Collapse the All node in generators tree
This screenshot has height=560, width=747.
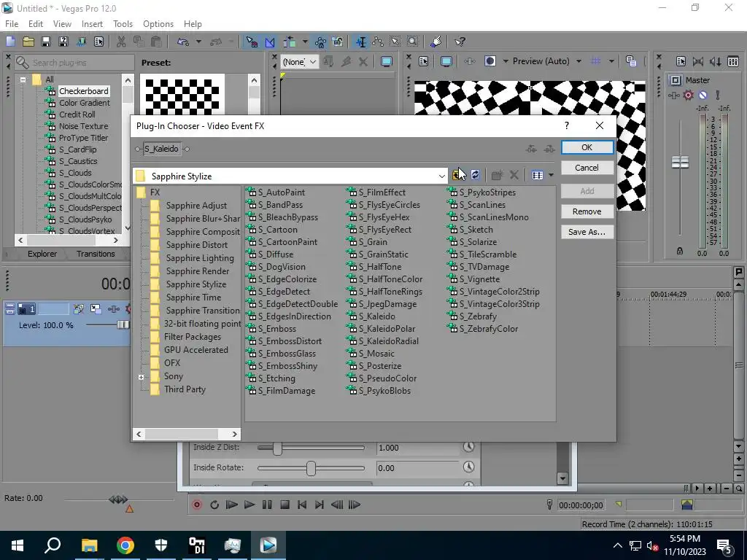coord(23,79)
